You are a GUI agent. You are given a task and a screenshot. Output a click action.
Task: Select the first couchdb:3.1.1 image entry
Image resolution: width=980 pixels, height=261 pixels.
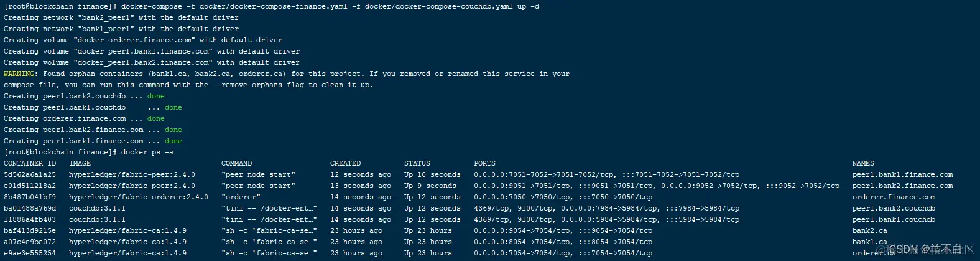97,208
